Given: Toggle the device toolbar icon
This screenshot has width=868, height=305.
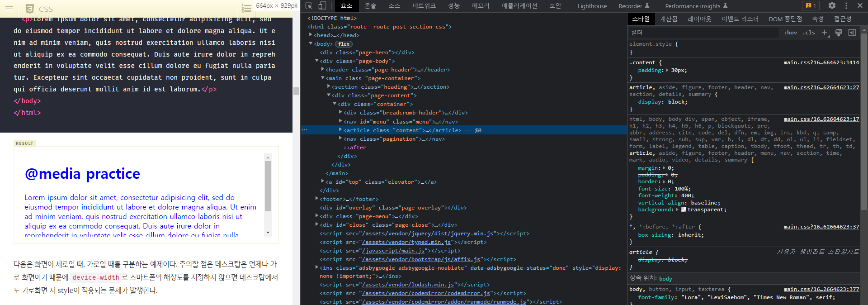Looking at the screenshot, I should [x=322, y=6].
